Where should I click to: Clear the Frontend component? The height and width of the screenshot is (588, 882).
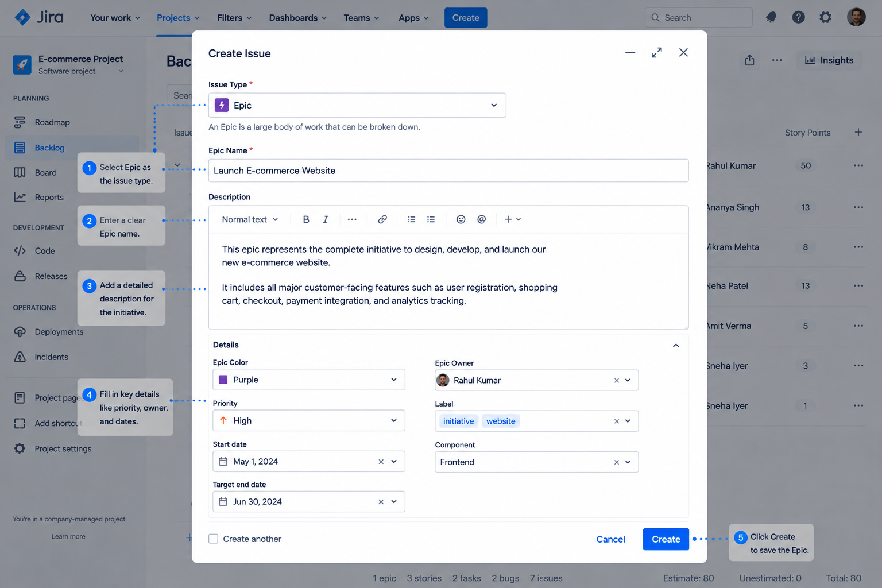point(617,462)
